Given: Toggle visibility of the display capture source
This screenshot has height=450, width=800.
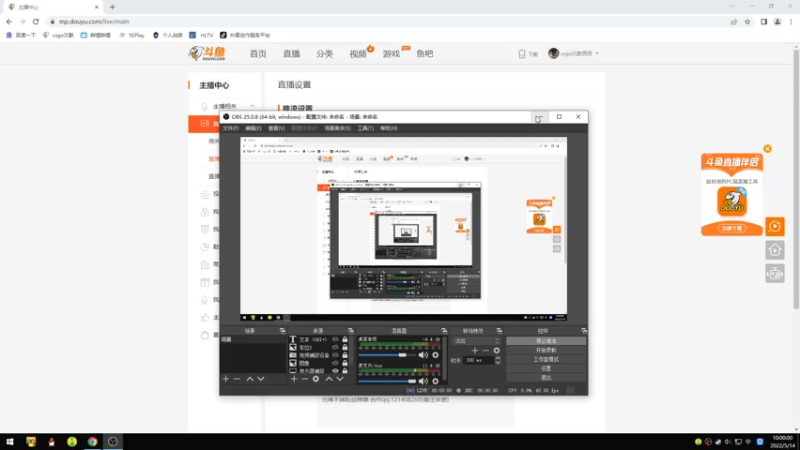Looking at the screenshot, I should [335, 371].
